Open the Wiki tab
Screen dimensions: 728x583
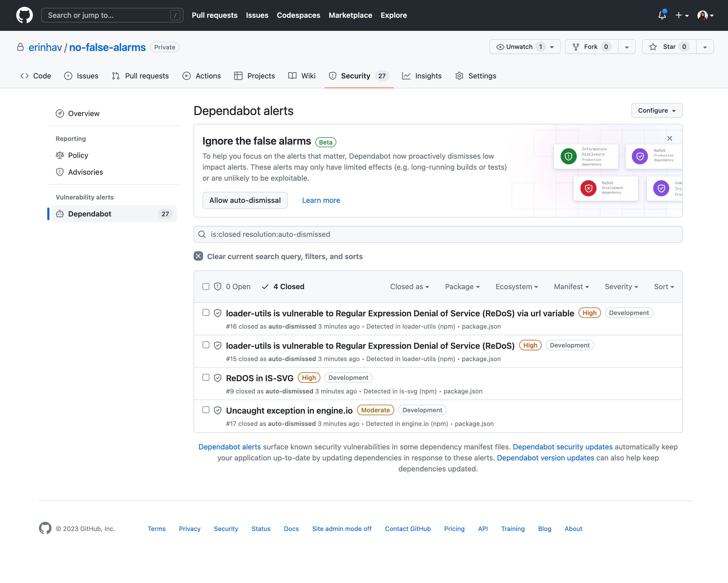tap(302, 76)
